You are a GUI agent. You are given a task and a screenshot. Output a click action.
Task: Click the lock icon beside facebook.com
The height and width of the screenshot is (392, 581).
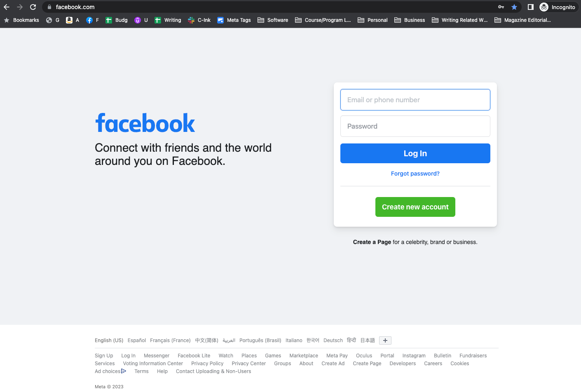(x=49, y=7)
